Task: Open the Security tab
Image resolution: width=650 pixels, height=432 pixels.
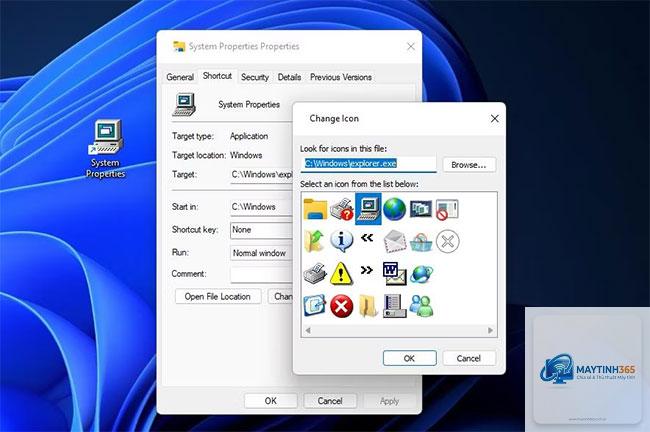Action: pyautogui.click(x=255, y=77)
